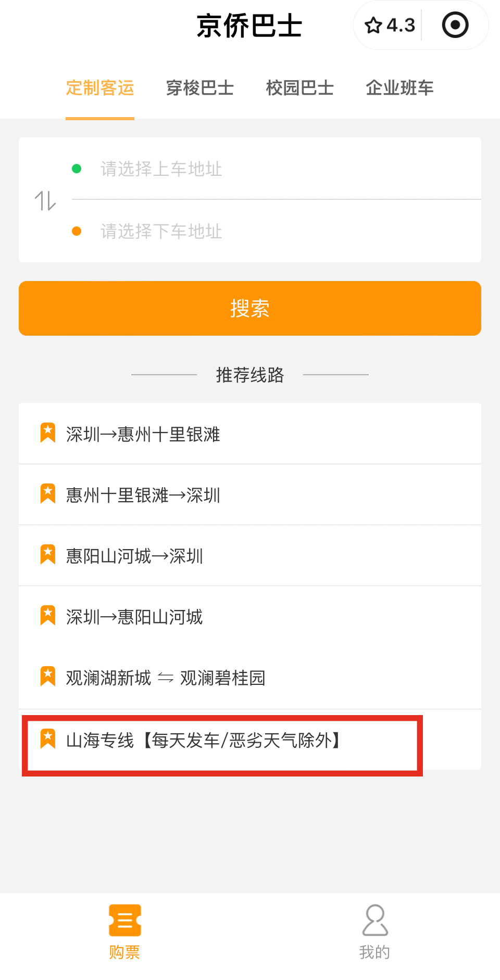Image resolution: width=500 pixels, height=980 pixels.
Task: Open 山海专线【每天发车/恶劣天气除外】 route
Action: point(250,740)
